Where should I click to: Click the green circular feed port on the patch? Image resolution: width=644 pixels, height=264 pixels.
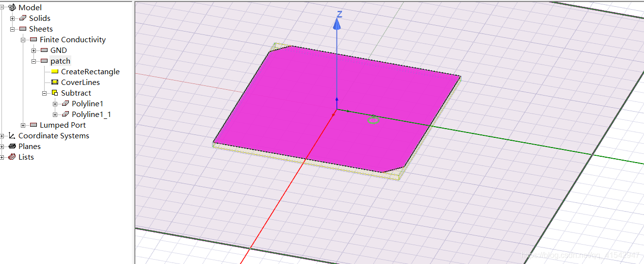coord(373,119)
